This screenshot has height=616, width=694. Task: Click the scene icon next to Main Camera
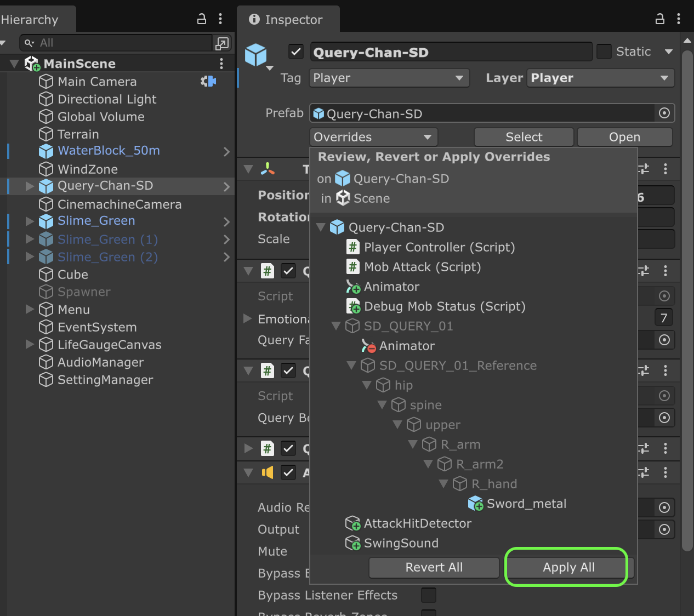tap(45, 81)
